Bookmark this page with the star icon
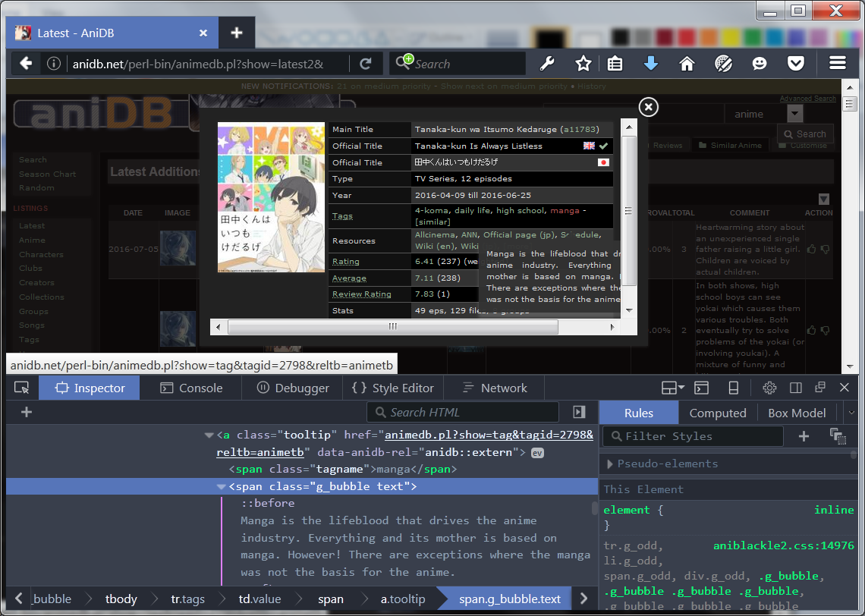The height and width of the screenshot is (616, 865). click(x=583, y=64)
